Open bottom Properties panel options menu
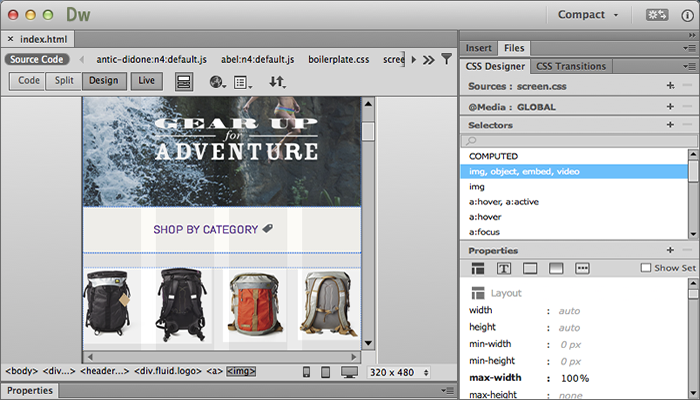This screenshot has height=400, width=700. (448, 391)
